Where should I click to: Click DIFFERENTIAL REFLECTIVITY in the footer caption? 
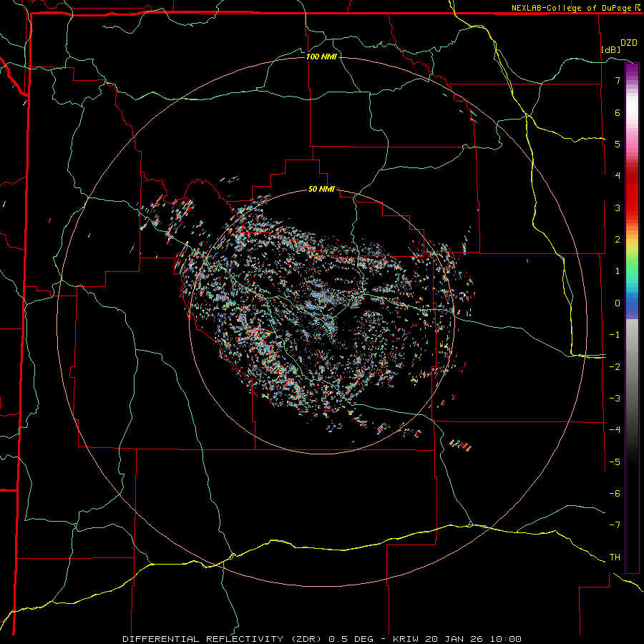tap(203, 639)
